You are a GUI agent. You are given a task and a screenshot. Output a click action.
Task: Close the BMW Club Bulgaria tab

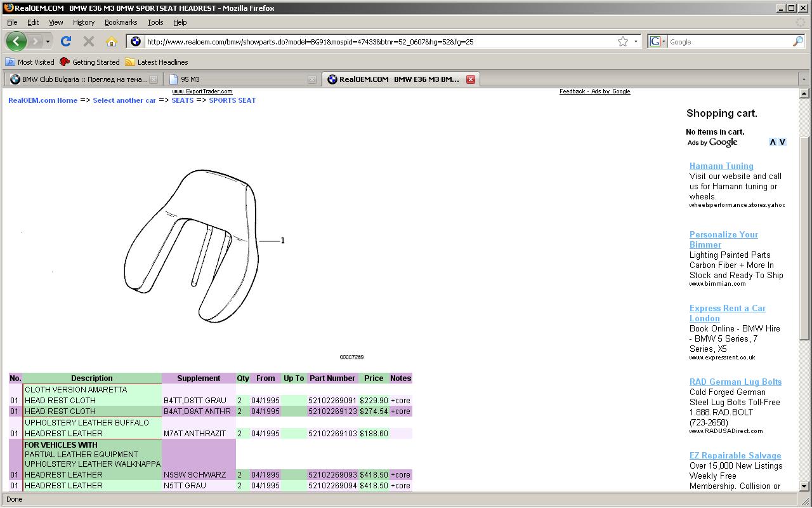(153, 79)
